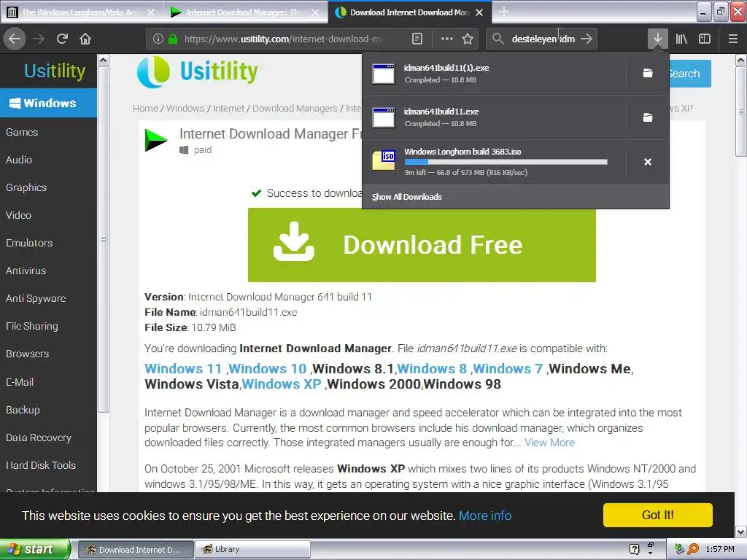Toggle reader view icon
Viewport: 747px width, 560px height.
click(x=417, y=39)
